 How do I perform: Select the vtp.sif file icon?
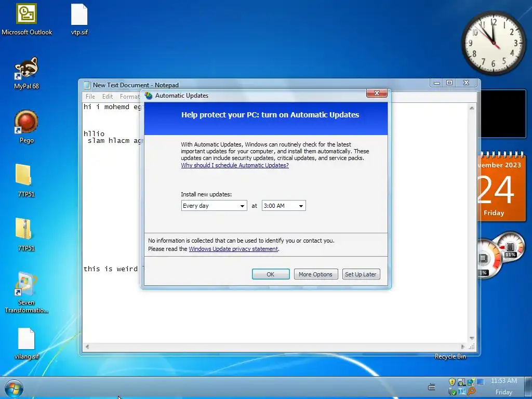79,19
